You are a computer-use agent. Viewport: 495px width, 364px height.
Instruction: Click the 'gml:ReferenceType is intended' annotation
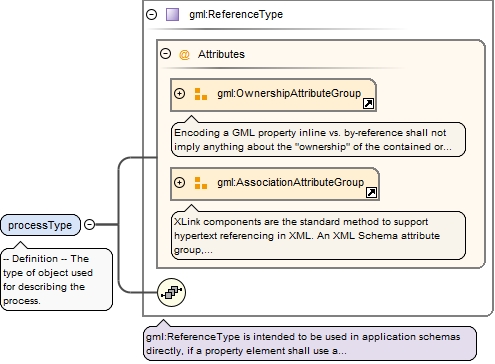point(310,343)
